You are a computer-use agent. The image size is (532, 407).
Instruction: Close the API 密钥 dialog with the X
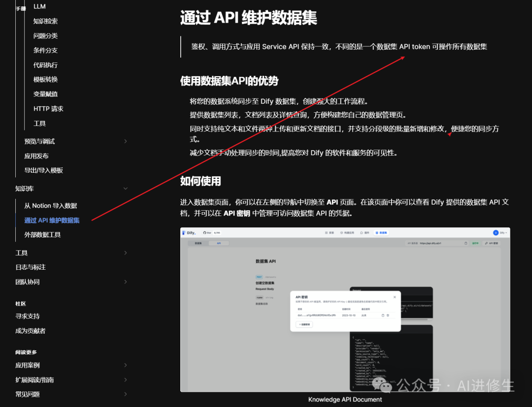coord(395,297)
